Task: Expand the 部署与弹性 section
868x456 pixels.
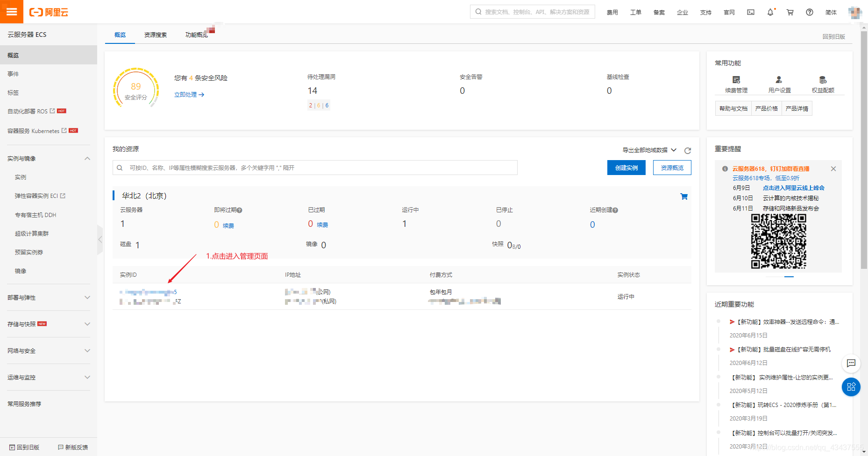Action: (x=87, y=297)
